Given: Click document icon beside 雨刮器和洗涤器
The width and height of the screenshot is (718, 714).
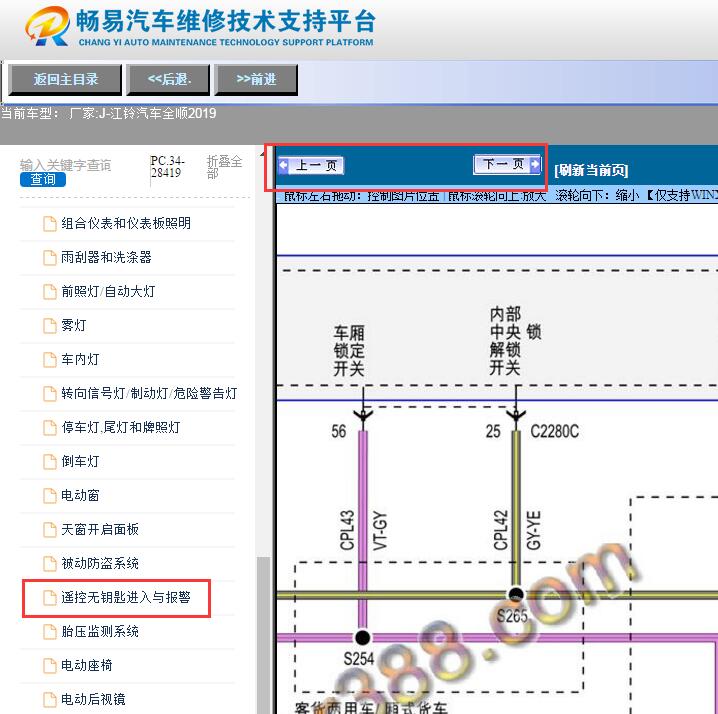Looking at the screenshot, I should point(49,257).
